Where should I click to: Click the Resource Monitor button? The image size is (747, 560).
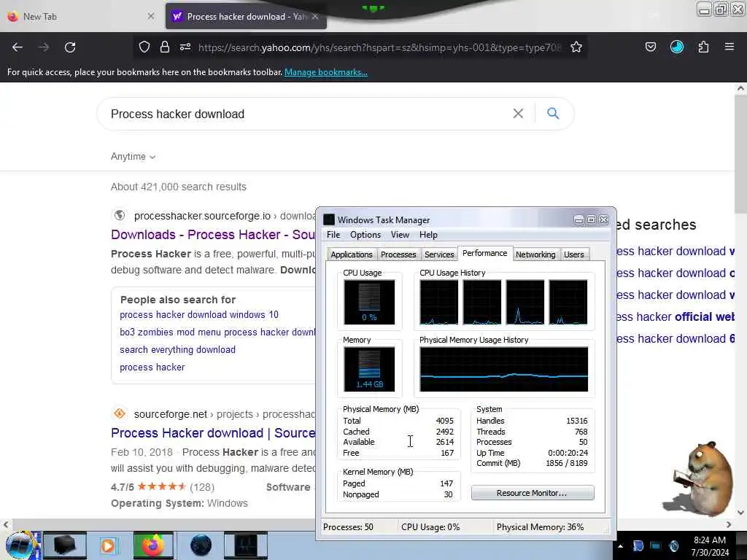(532, 493)
